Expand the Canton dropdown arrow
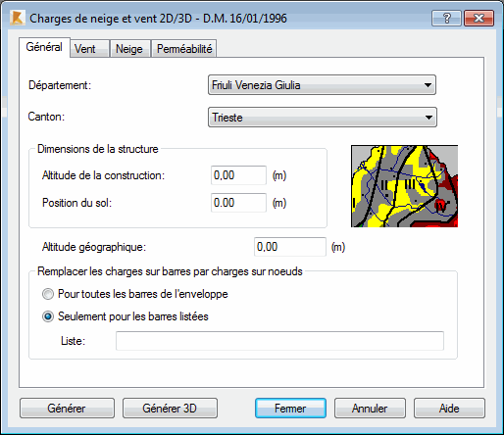The width and height of the screenshot is (504, 435). (428, 118)
